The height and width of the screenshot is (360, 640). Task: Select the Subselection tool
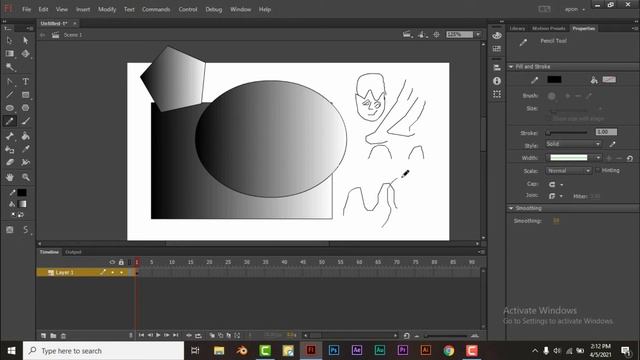coord(25,40)
